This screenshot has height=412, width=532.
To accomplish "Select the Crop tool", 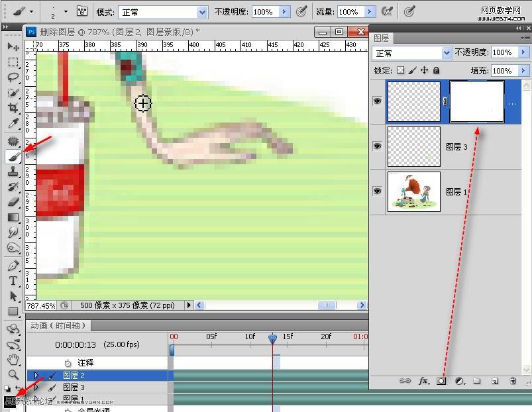I will click(x=13, y=108).
